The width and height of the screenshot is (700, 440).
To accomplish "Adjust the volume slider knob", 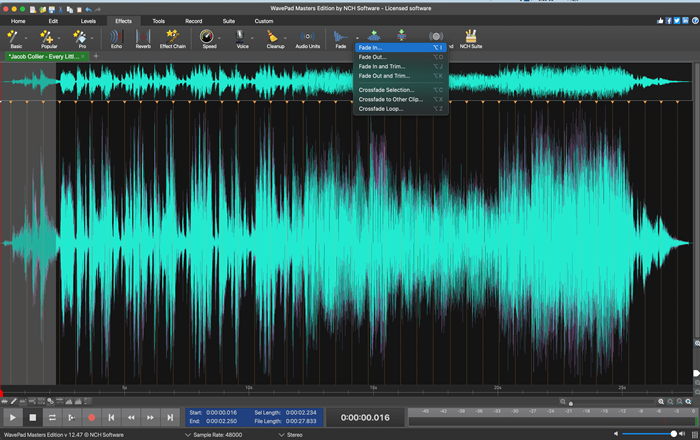I will 674,434.
